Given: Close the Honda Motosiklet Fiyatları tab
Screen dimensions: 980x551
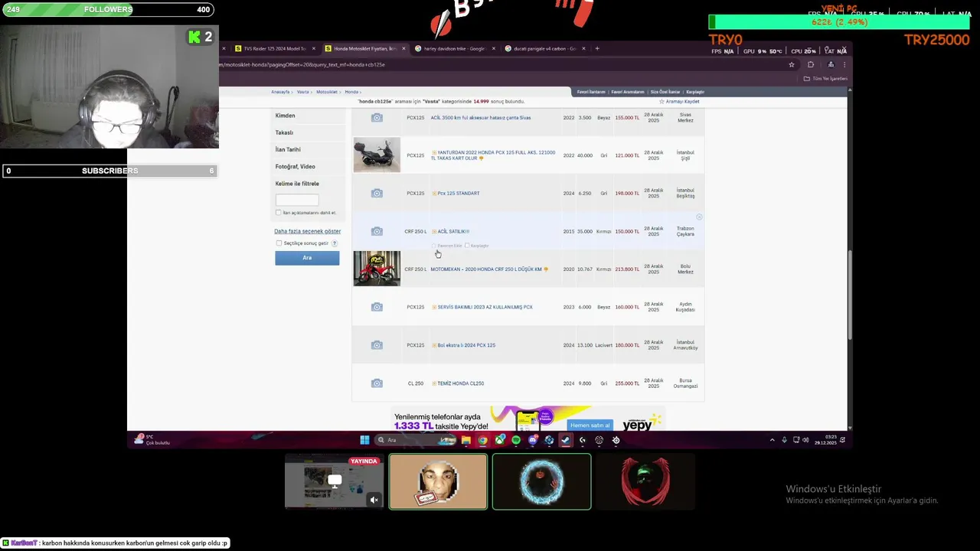Looking at the screenshot, I should pyautogui.click(x=403, y=48).
